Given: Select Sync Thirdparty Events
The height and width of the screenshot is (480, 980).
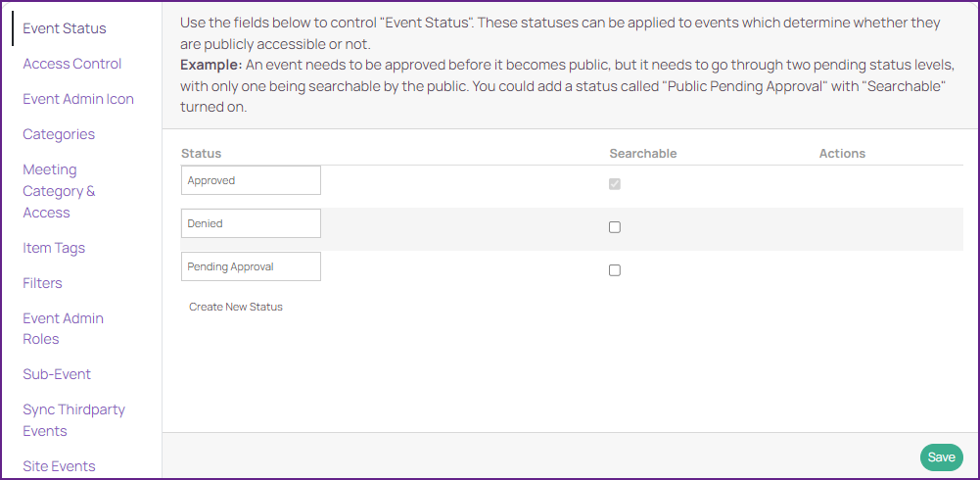Looking at the screenshot, I should click(73, 420).
